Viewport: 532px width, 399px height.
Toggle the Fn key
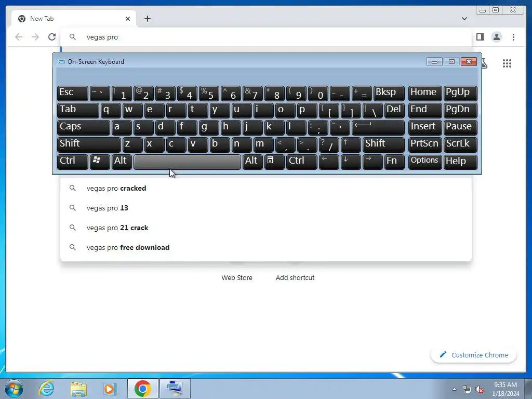(395, 162)
